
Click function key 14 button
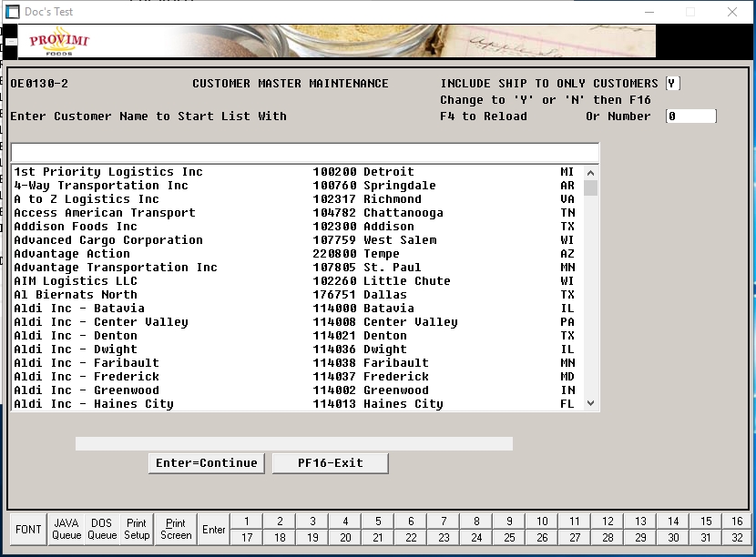point(673,522)
